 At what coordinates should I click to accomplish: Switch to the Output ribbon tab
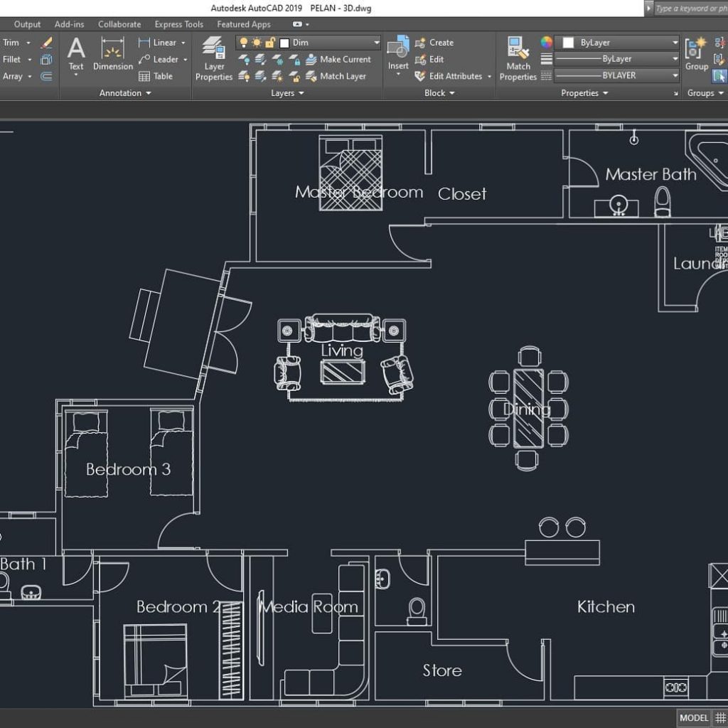pyautogui.click(x=27, y=24)
